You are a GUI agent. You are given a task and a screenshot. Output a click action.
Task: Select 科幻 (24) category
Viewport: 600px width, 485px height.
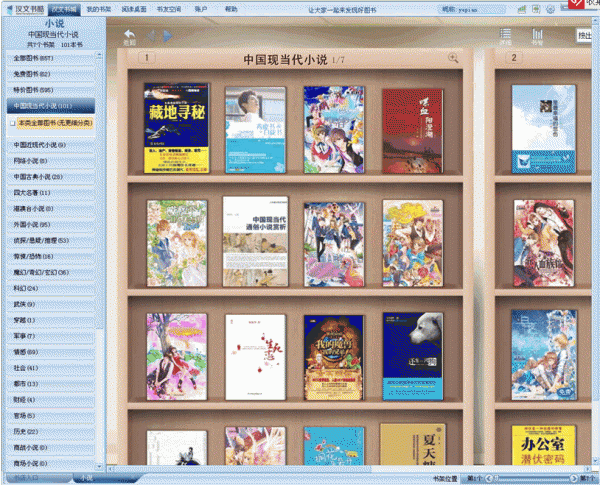click(51, 288)
